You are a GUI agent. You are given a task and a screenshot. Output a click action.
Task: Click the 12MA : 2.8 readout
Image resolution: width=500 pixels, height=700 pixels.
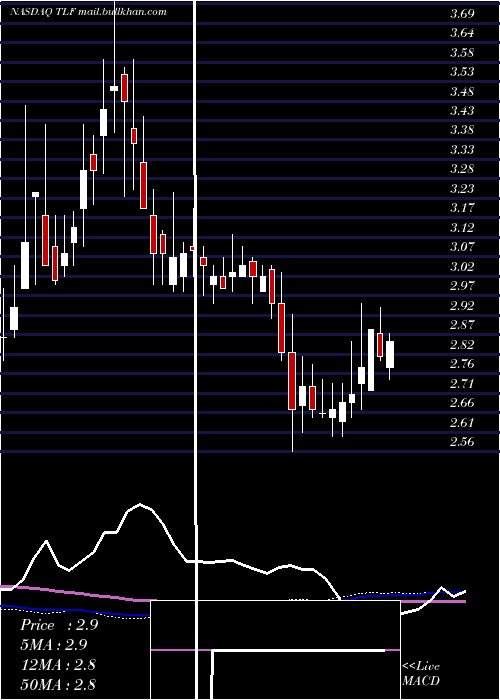[58, 664]
